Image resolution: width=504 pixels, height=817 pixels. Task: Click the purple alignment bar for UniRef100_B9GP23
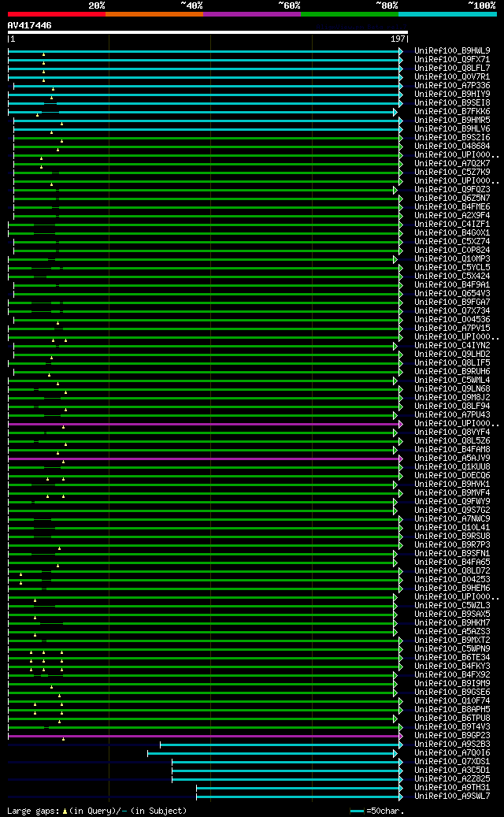click(206, 736)
